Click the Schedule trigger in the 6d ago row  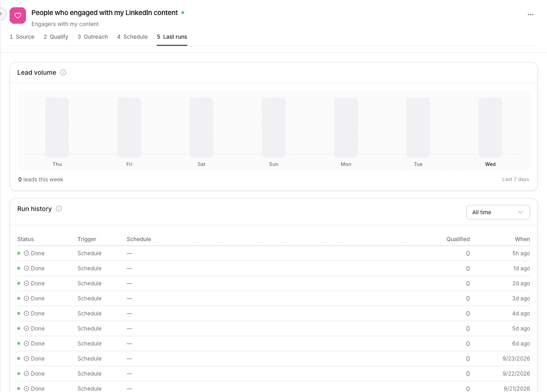pos(89,344)
